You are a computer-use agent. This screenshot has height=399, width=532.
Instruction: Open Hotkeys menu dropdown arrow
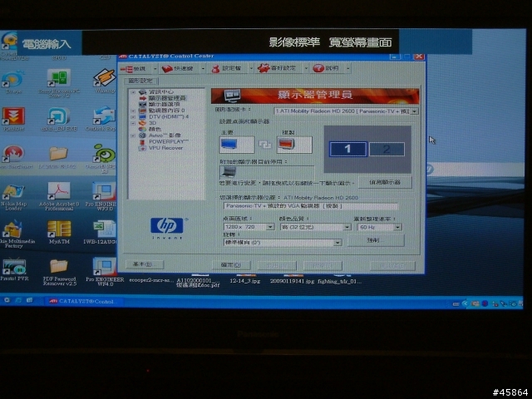[x=203, y=69]
